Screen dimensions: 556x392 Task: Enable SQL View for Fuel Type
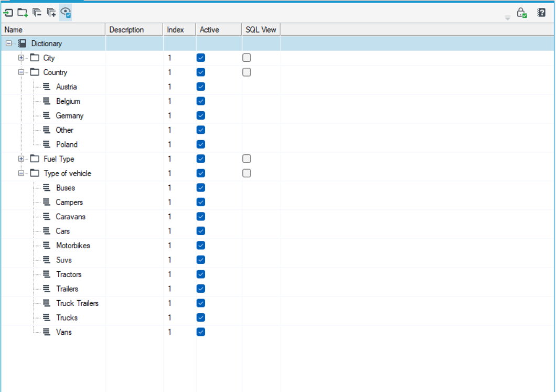tap(247, 158)
